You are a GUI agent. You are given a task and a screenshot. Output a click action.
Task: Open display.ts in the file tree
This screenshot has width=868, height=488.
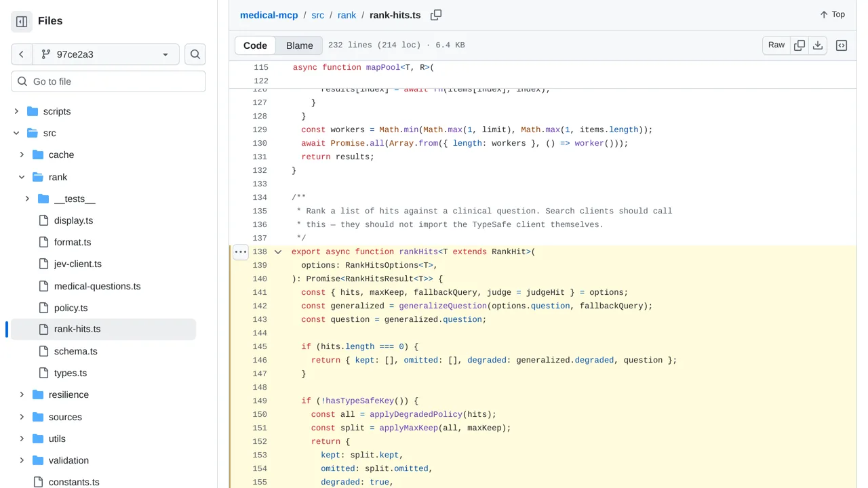click(73, 220)
